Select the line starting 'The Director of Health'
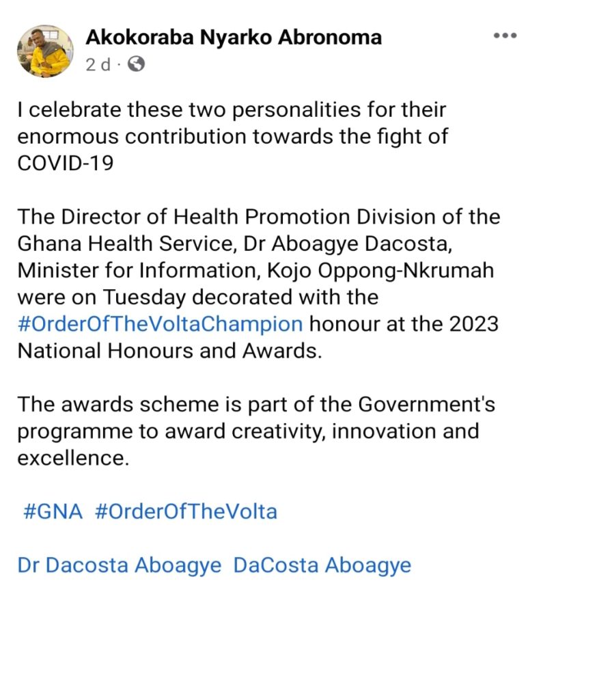This screenshot has width=612, height=700. [x=259, y=217]
